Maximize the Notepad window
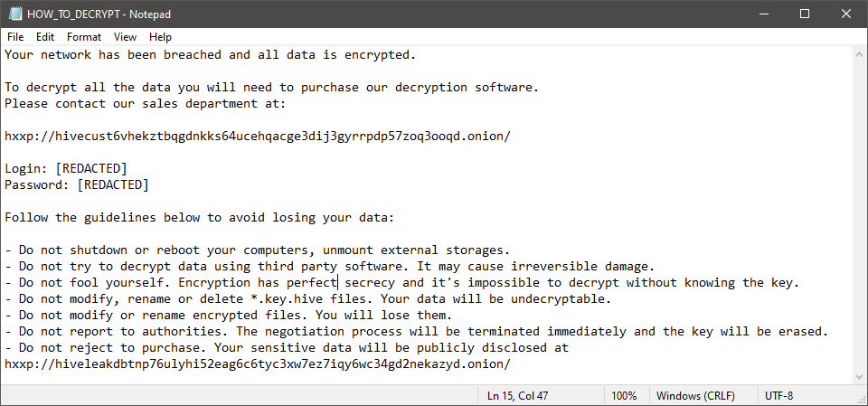The width and height of the screenshot is (868, 406). 805,14
